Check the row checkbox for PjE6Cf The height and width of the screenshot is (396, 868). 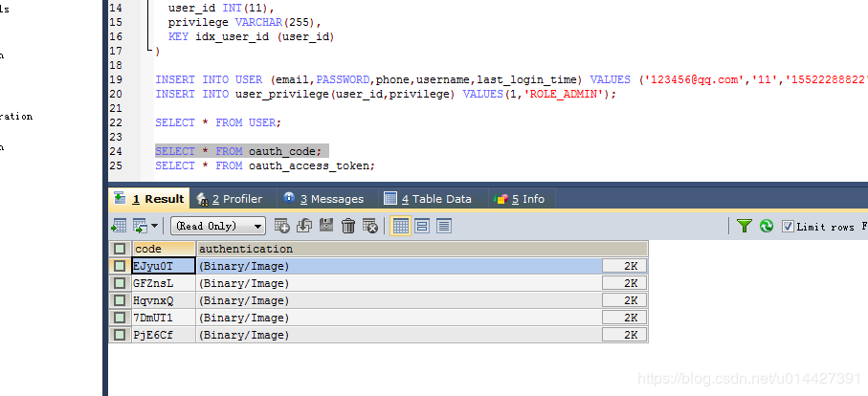pos(120,335)
